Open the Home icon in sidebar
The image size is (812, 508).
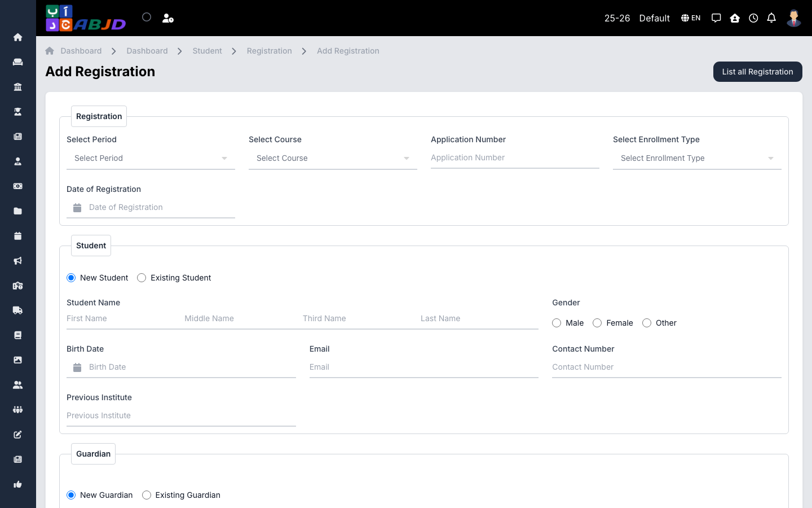[17, 37]
